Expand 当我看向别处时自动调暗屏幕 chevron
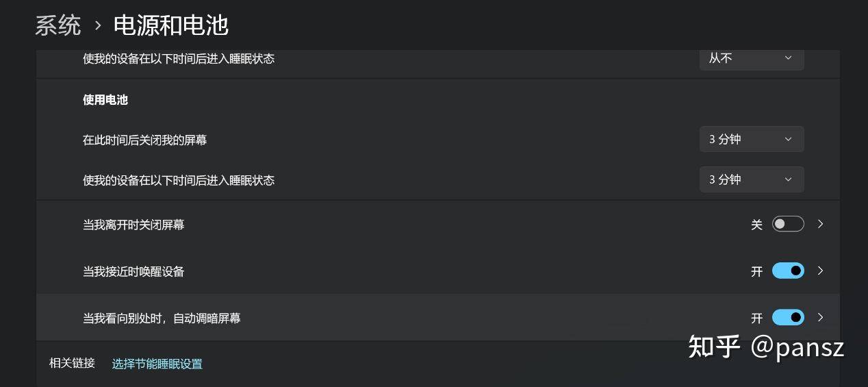 [x=821, y=317]
